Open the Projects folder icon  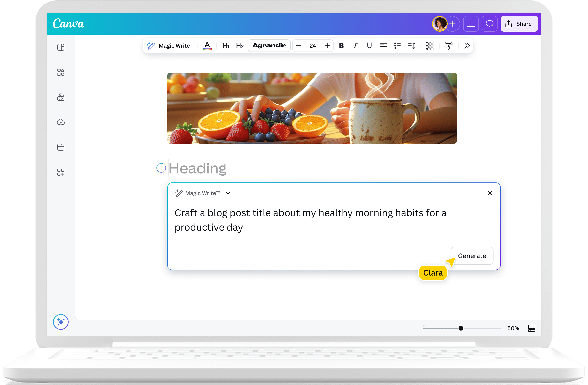[x=61, y=147]
